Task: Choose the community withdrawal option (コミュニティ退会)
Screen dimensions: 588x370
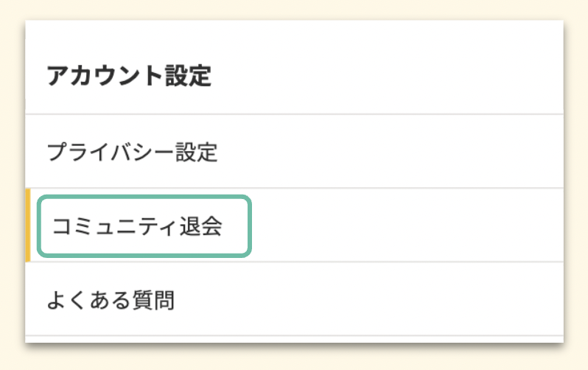Action: coord(133,226)
